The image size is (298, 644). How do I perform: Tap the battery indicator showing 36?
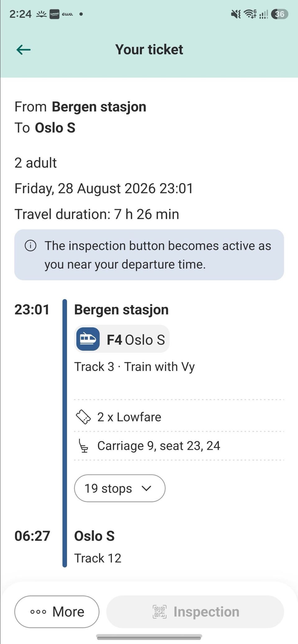pyautogui.click(x=279, y=14)
